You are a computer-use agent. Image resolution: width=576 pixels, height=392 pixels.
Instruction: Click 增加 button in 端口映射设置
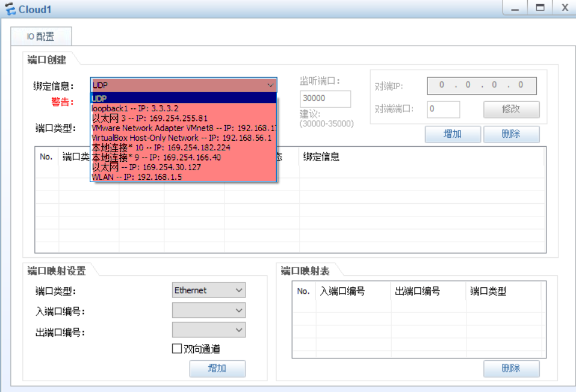pyautogui.click(x=217, y=368)
